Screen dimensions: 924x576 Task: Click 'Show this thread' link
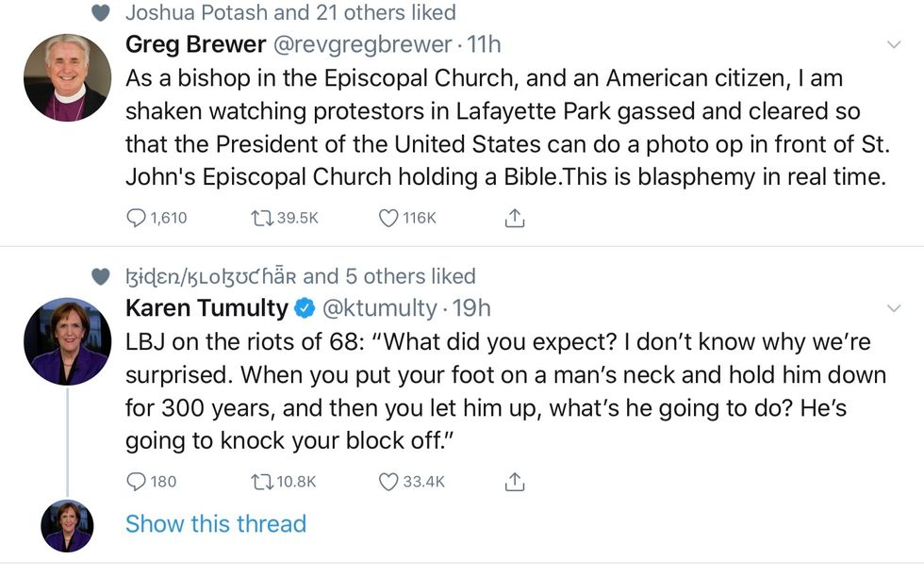pos(216,524)
